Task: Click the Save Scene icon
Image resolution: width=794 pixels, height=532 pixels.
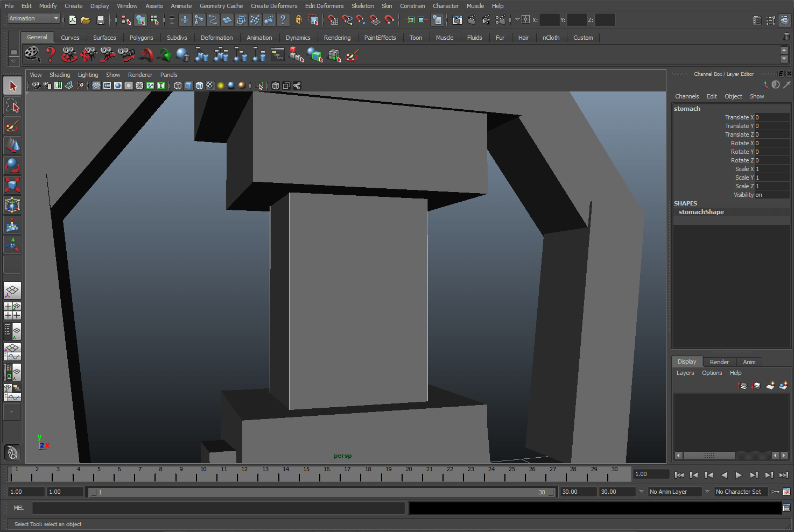Action: tap(100, 19)
